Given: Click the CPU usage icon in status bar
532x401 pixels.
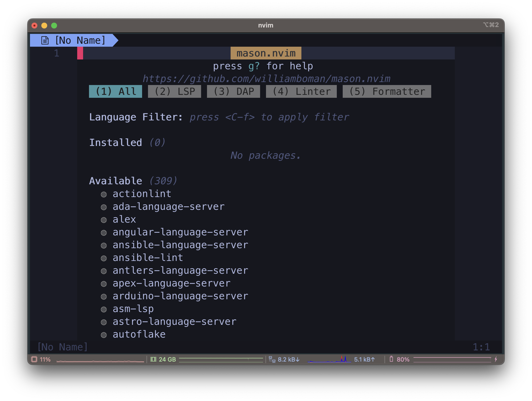Looking at the screenshot, I should 34,359.
